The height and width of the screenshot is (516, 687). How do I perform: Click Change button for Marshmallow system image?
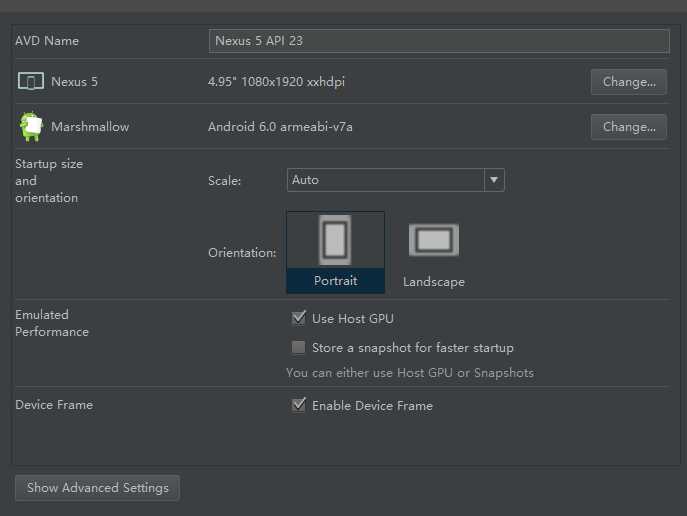(629, 127)
